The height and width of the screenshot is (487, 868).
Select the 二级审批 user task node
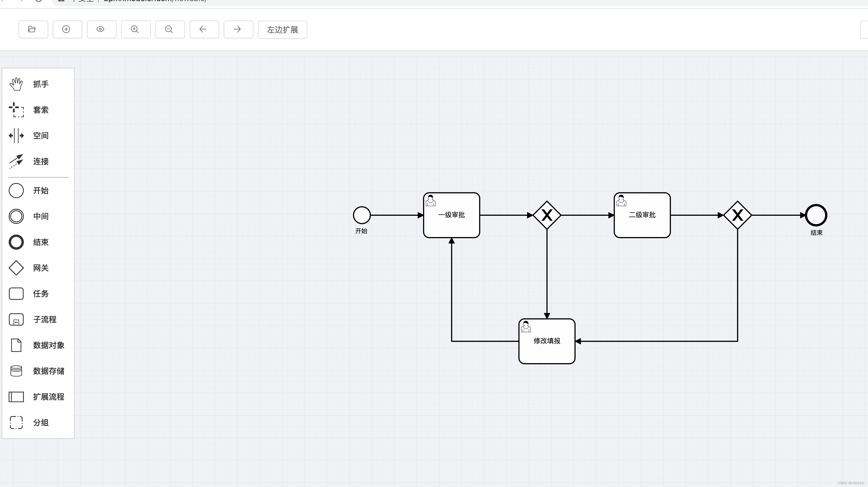click(x=642, y=215)
